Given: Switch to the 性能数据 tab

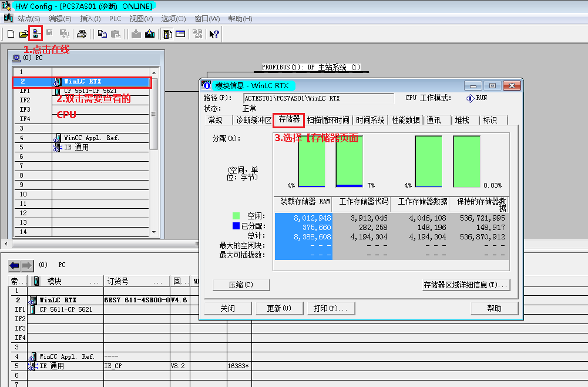Looking at the screenshot, I should 405,120.
